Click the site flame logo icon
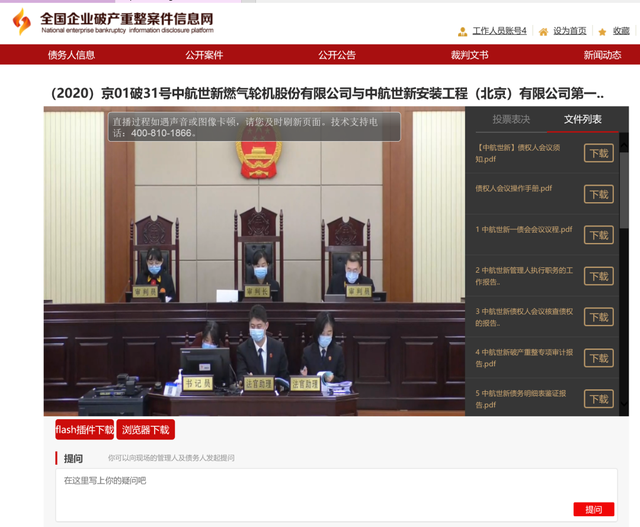The width and height of the screenshot is (640, 527). coord(22,22)
